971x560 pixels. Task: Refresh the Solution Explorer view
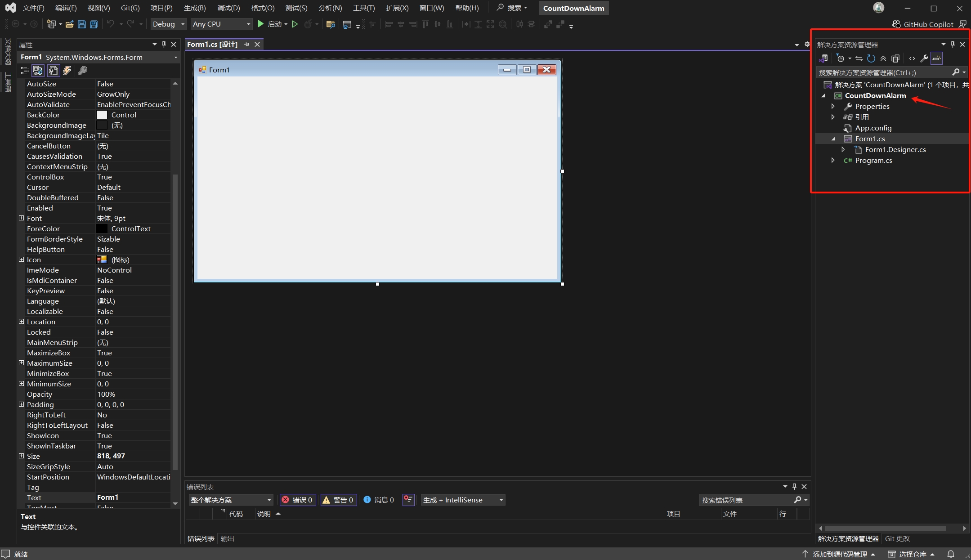[871, 58]
